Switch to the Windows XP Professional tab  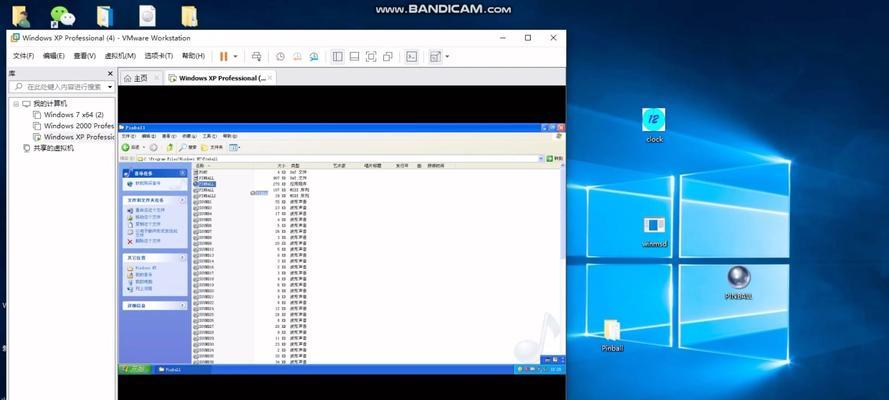[x=218, y=78]
